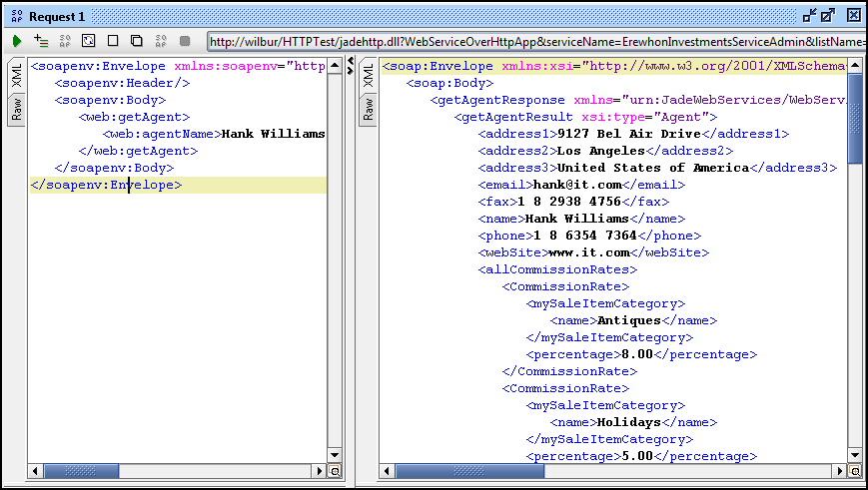Click the response pane's vertical scrollbar up arrow

pos(855,66)
